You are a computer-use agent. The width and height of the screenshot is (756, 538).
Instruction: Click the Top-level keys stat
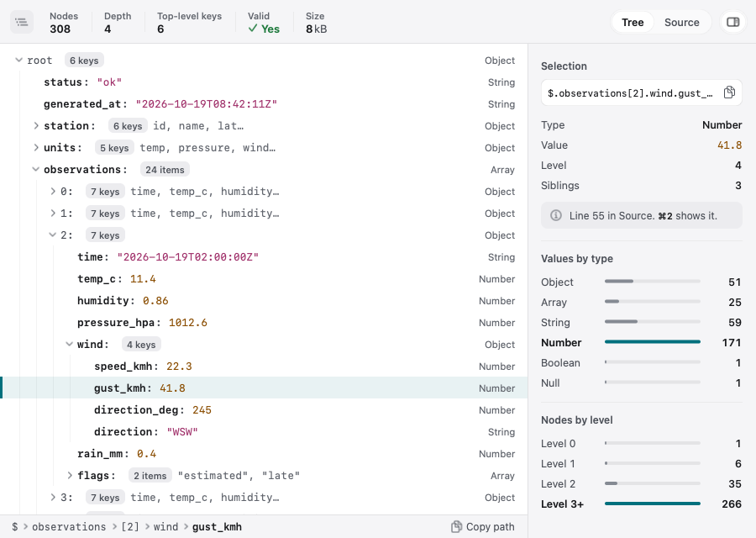[x=190, y=22]
